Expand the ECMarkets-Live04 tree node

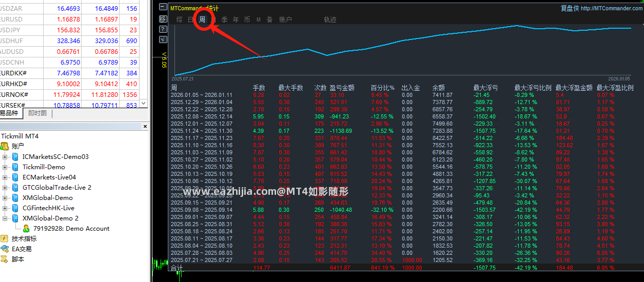click(5, 177)
